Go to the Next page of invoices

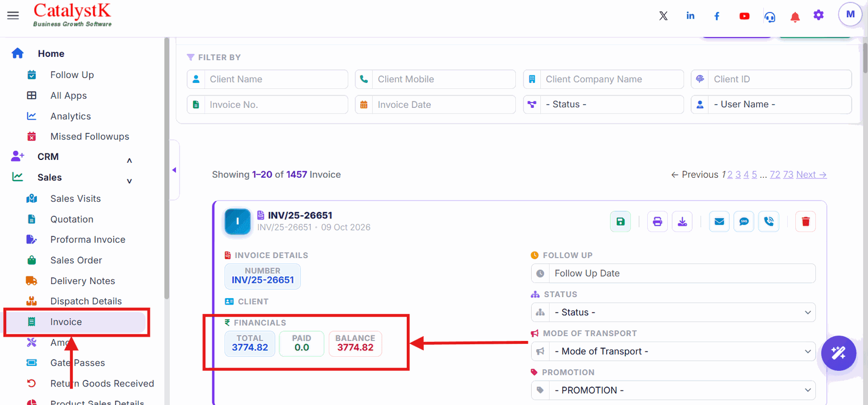(x=811, y=175)
